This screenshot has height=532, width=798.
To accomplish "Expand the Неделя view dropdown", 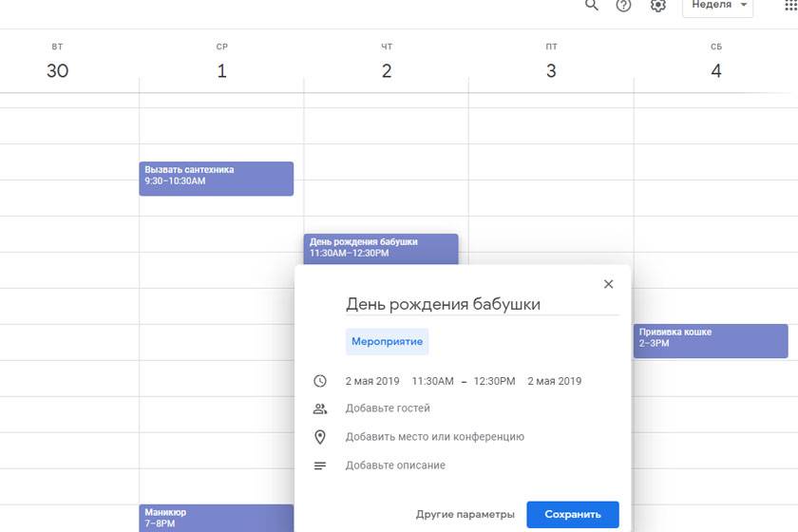I will click(x=717, y=6).
